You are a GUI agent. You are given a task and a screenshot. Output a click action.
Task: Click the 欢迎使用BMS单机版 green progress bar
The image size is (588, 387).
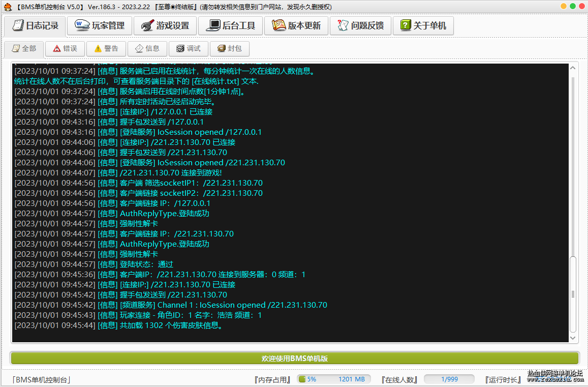295,359
